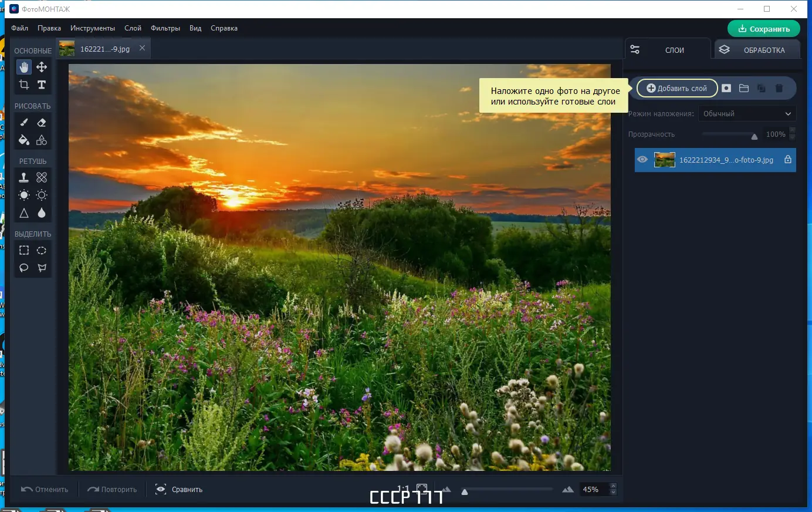Select the Blur droplet tool

click(42, 213)
